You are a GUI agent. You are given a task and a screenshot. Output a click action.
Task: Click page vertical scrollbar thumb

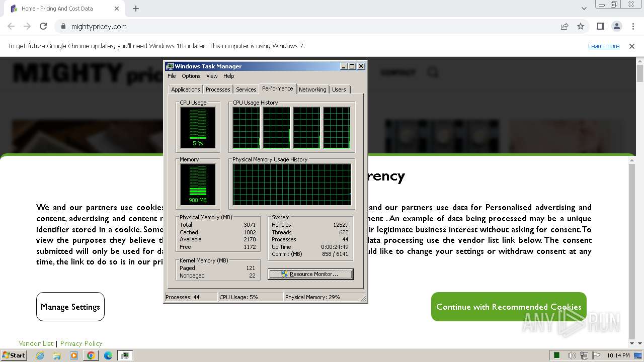pyautogui.click(x=640, y=74)
